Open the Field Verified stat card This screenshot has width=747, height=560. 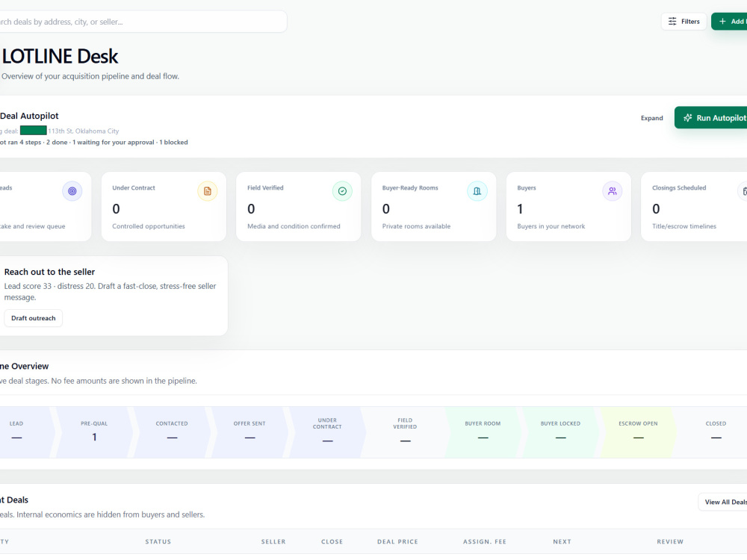[299, 207]
